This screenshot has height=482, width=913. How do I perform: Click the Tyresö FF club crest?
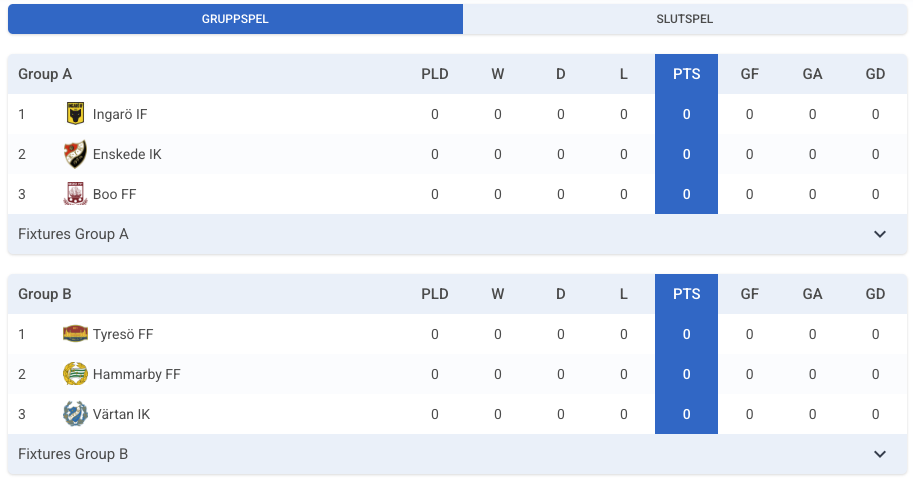75,334
